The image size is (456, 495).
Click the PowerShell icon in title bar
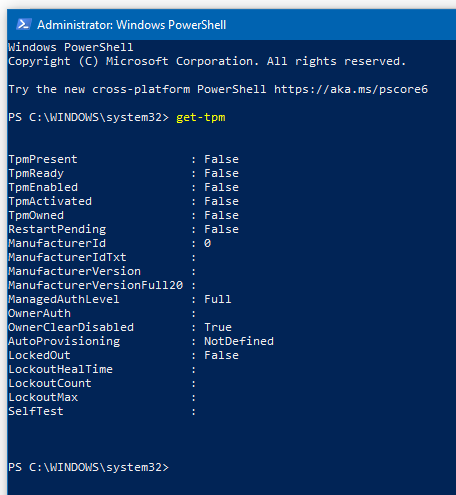click(x=23, y=25)
